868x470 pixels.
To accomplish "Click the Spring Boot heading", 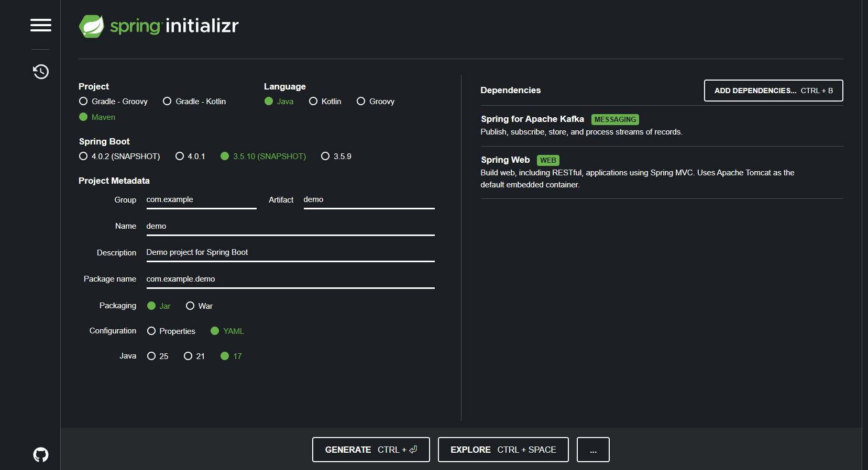I will click(104, 141).
